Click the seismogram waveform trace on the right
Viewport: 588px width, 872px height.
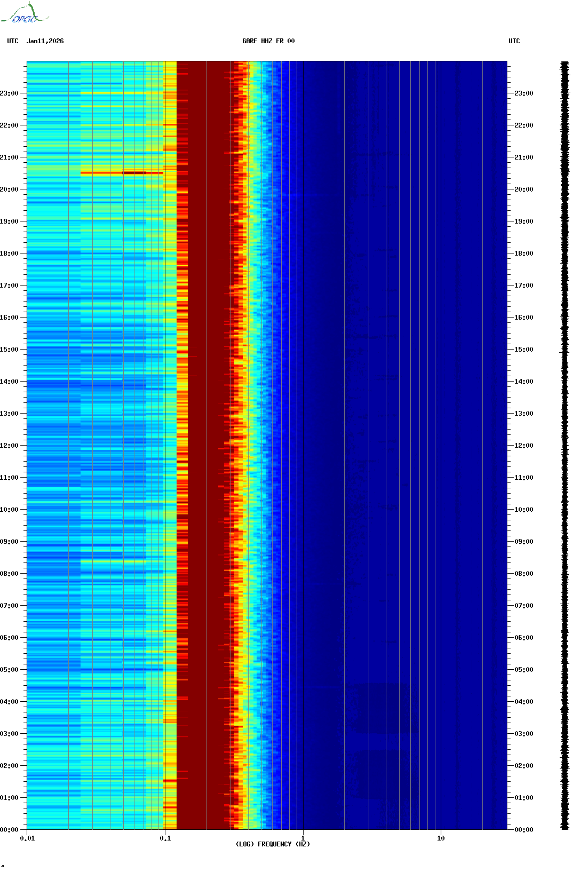[564, 446]
